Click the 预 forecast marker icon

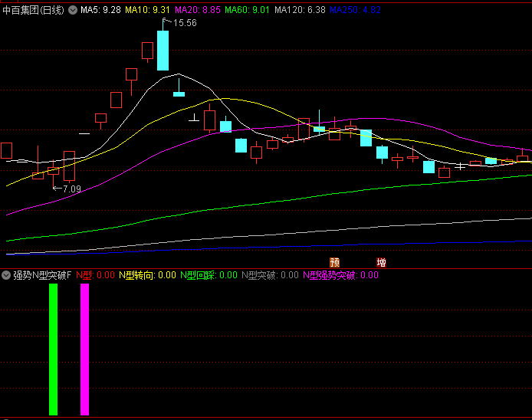[x=334, y=262]
